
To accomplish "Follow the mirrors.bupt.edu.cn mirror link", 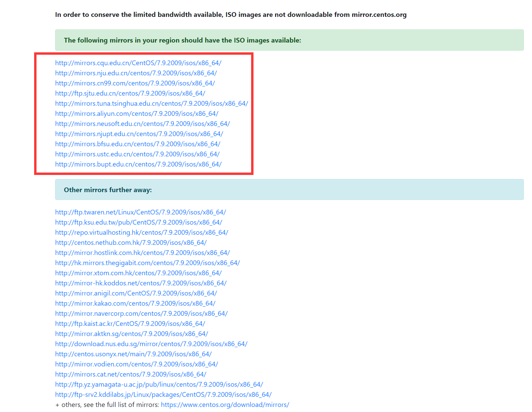I will [138, 164].
